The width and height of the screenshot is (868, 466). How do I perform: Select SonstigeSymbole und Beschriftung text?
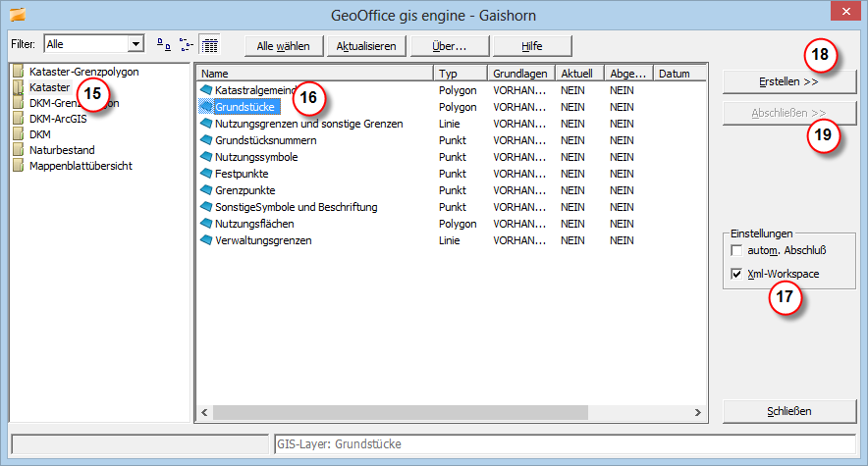(x=297, y=207)
